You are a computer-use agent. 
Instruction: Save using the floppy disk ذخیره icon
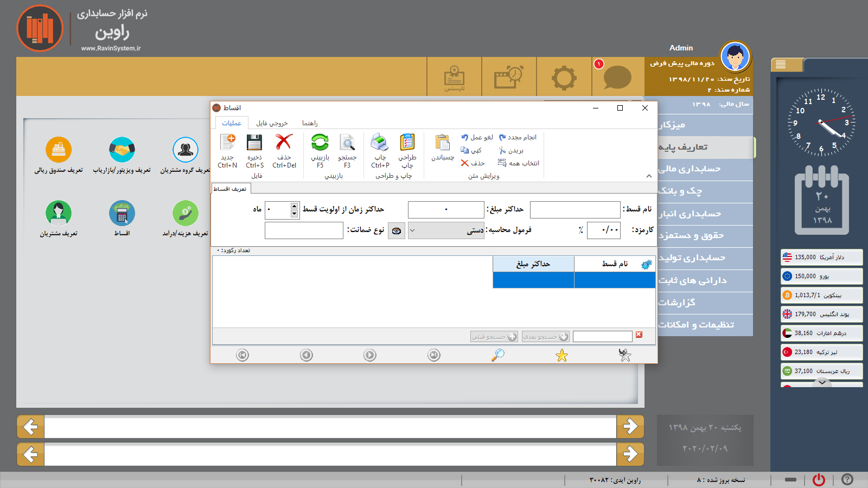254,143
